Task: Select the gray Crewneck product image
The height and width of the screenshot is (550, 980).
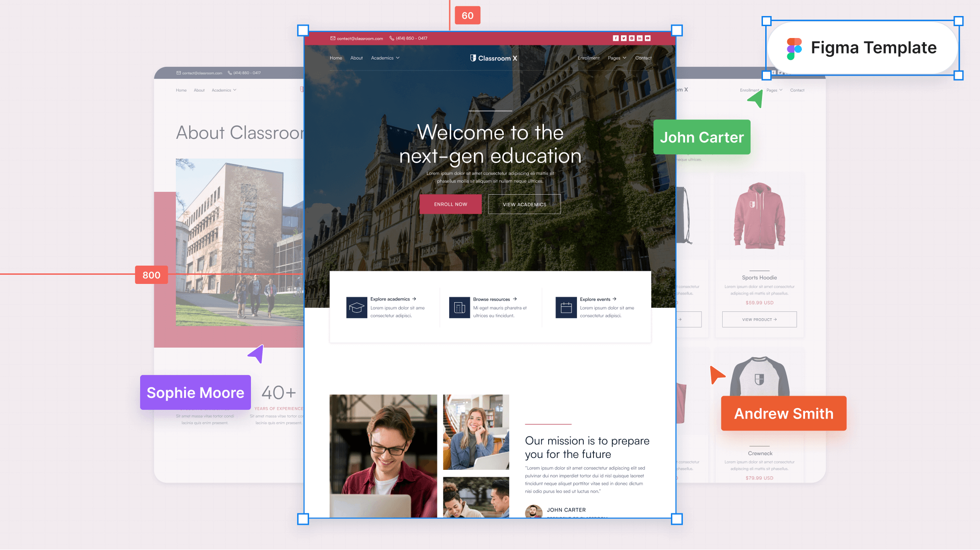Action: click(759, 376)
